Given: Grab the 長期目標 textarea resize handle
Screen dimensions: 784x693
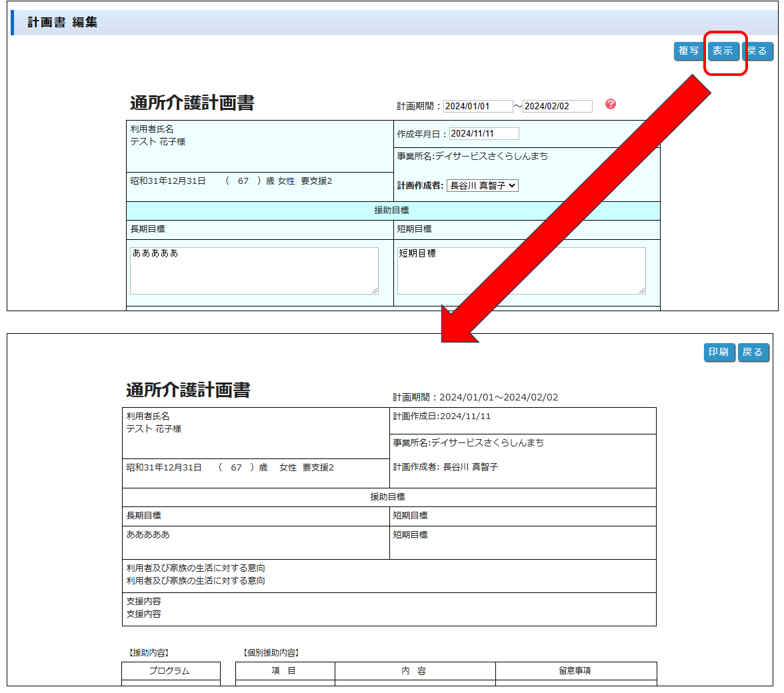Looking at the screenshot, I should point(375,291).
